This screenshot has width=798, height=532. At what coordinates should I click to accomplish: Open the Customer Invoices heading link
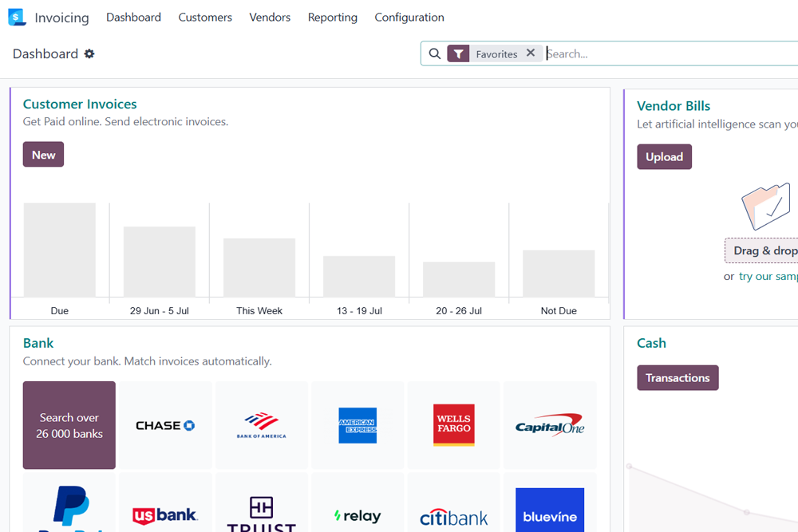[80, 104]
